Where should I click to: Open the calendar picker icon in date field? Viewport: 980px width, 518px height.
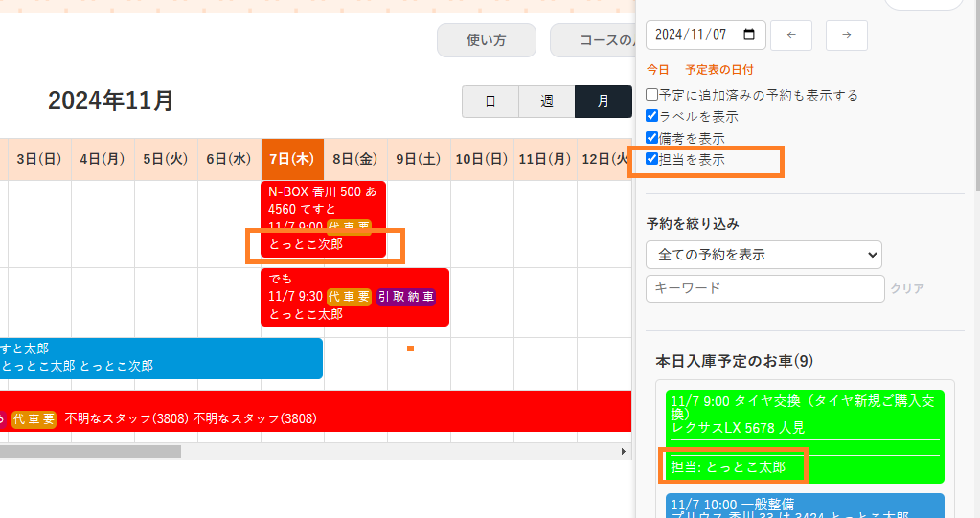[x=749, y=34]
